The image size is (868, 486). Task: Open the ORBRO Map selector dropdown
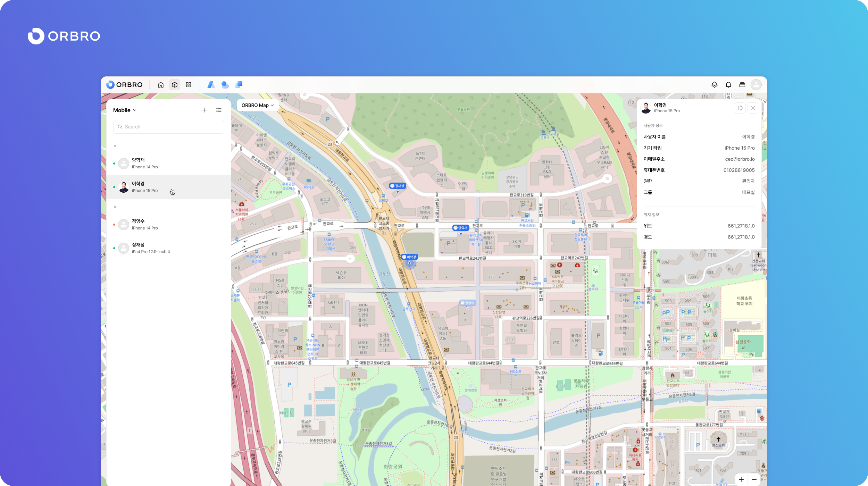[x=258, y=105]
